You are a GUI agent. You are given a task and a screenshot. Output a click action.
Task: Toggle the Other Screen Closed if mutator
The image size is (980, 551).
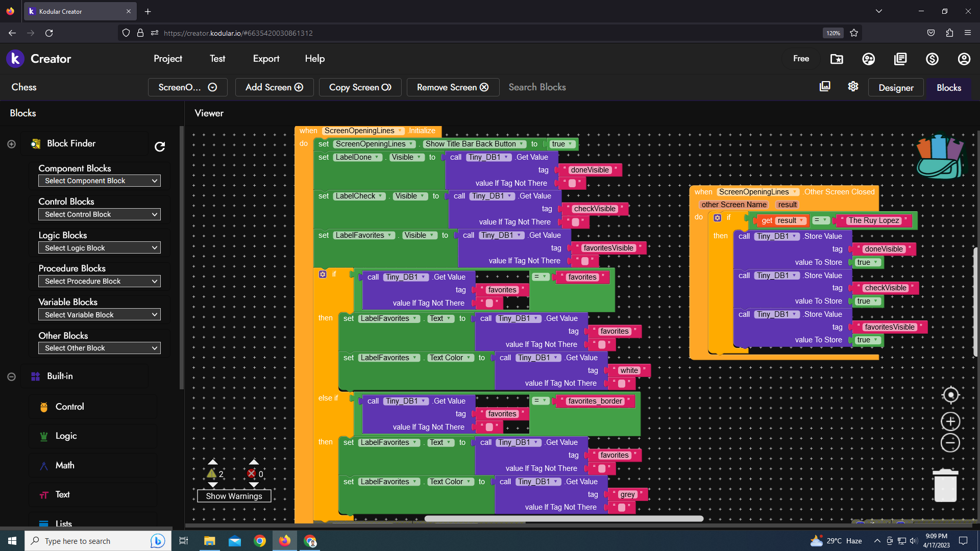point(717,218)
